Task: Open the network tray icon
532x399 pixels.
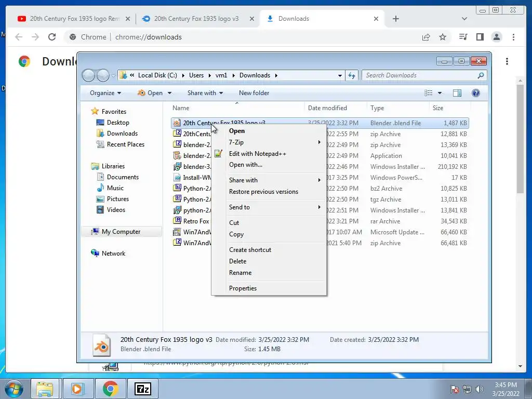Action: [x=467, y=389]
